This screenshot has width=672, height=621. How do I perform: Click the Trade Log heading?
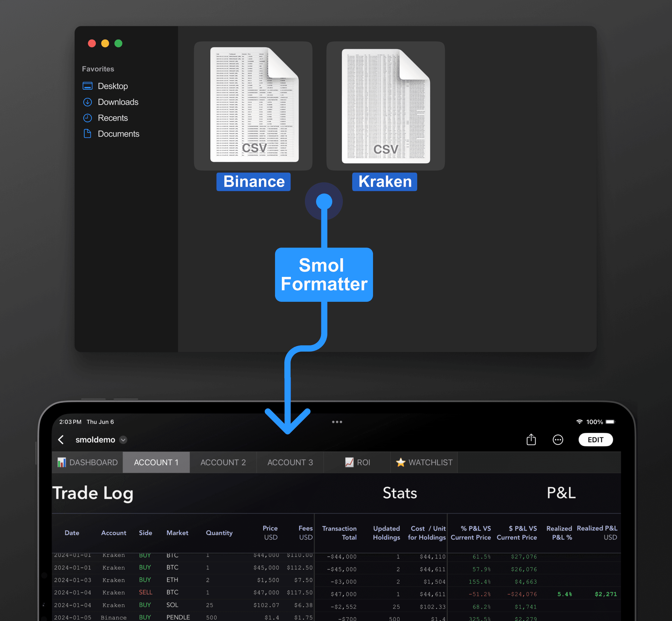(x=93, y=493)
